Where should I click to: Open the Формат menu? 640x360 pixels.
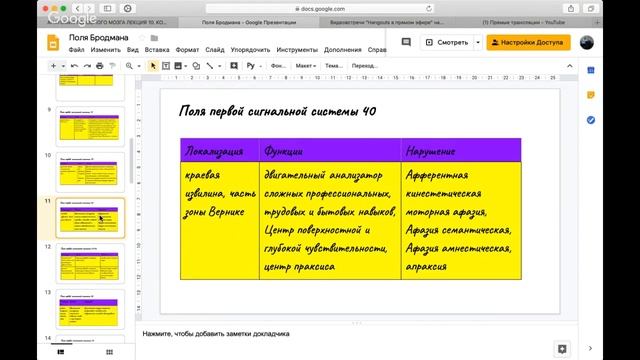click(187, 50)
